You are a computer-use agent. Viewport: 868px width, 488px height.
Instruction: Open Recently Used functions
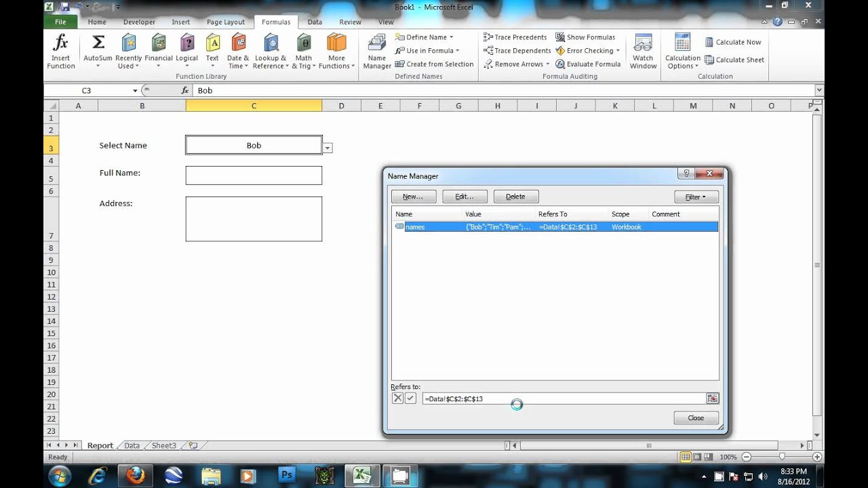click(x=128, y=52)
